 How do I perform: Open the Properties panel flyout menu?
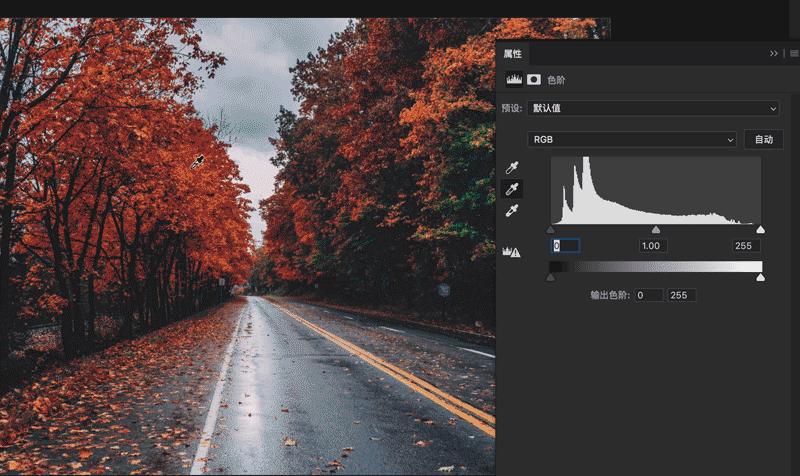point(792,53)
